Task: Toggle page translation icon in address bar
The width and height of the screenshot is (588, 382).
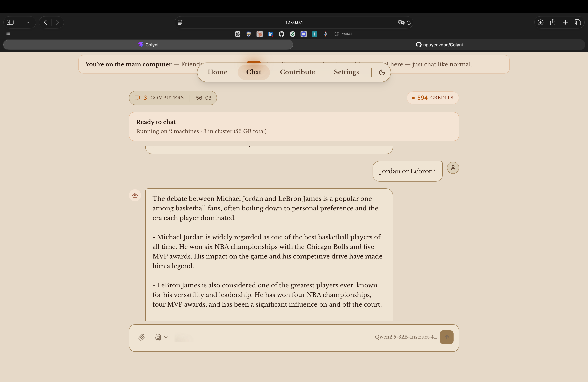Action: pyautogui.click(x=401, y=23)
